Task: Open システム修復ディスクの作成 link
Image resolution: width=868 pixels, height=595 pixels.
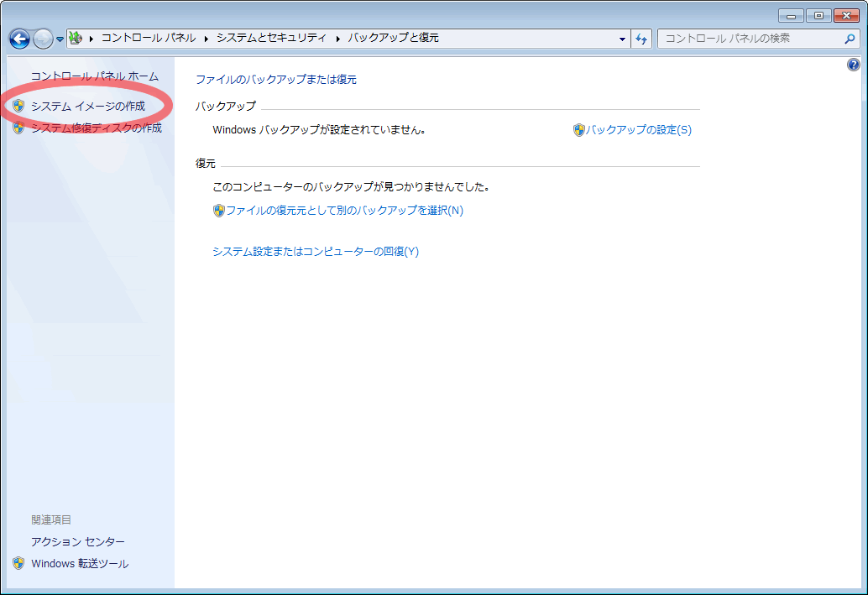Action: (x=97, y=128)
